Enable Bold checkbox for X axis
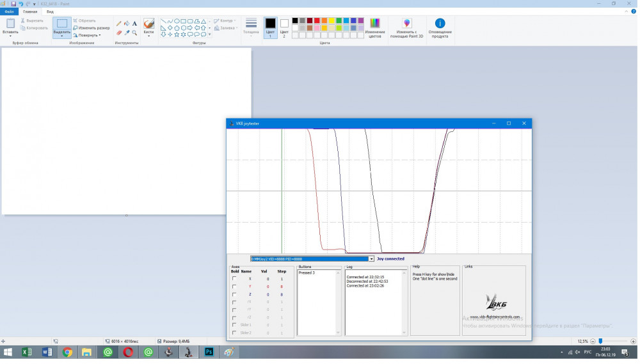This screenshot has width=640, height=364. (x=234, y=279)
